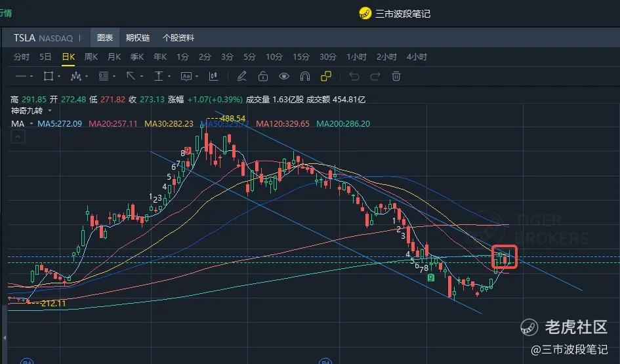Switch to the 期权链 tab
This screenshot has width=620, height=364.
[138, 37]
